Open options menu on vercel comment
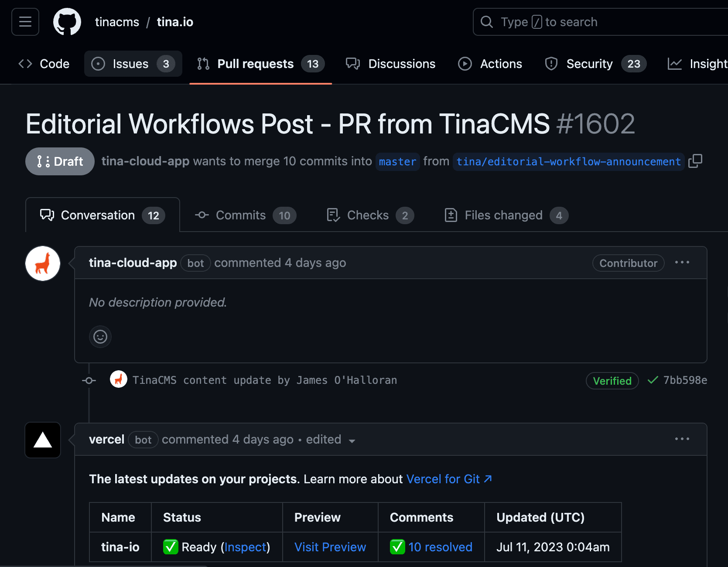 [x=682, y=439]
